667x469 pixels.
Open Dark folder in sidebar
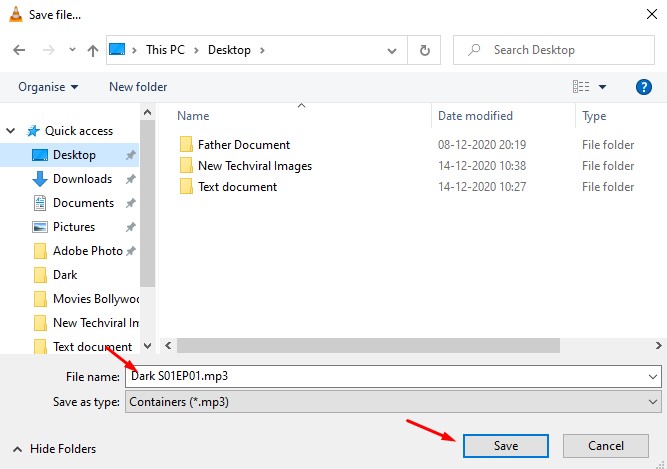click(x=65, y=275)
